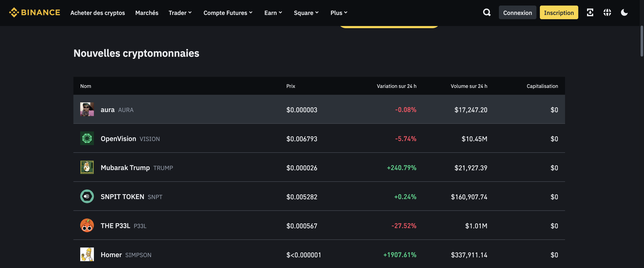Open the search magnifier icon

coord(487,13)
